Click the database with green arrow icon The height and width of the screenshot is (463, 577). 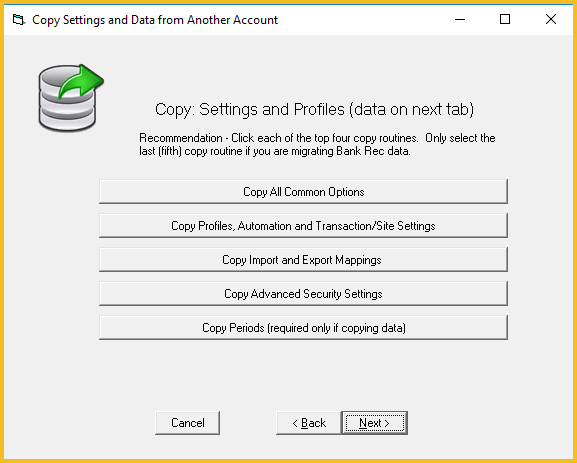click(x=71, y=98)
